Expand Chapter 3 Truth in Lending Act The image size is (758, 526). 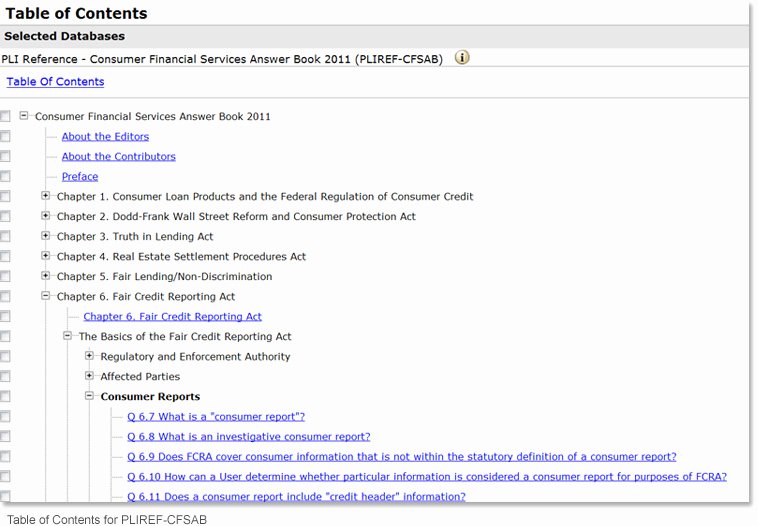[45, 235]
